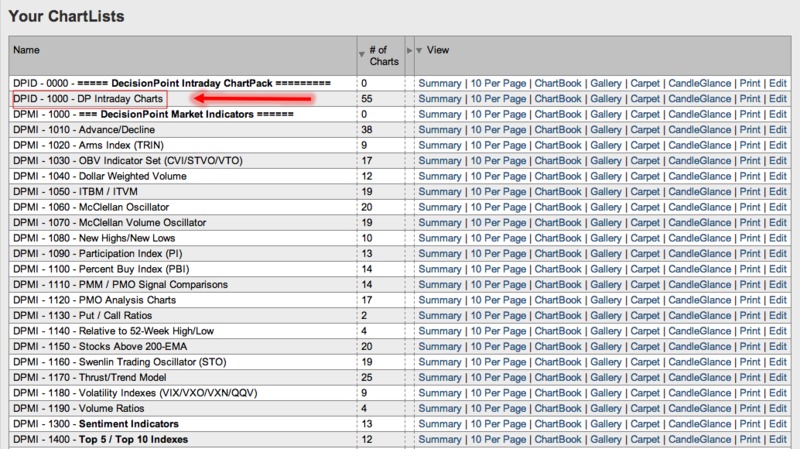800x449 pixels.
Task: Open Summary for DPMI - 1060 McClellan Oscillator
Action: (439, 207)
